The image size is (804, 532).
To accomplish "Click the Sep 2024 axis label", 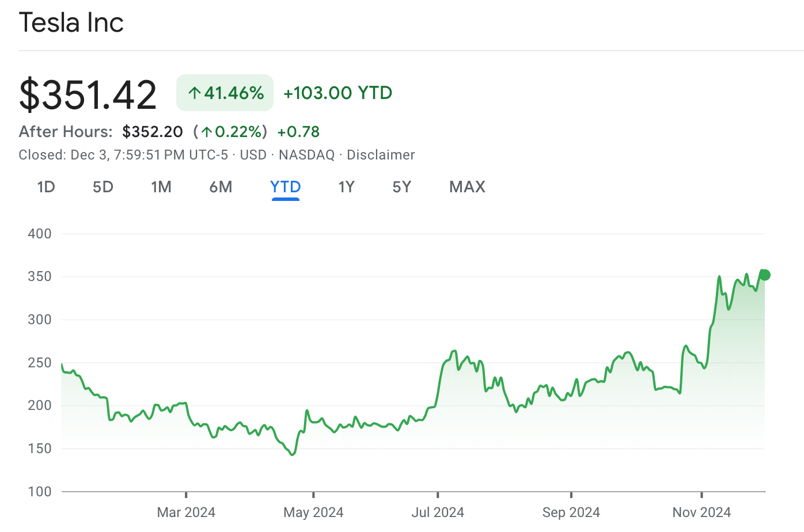I will pos(571,512).
